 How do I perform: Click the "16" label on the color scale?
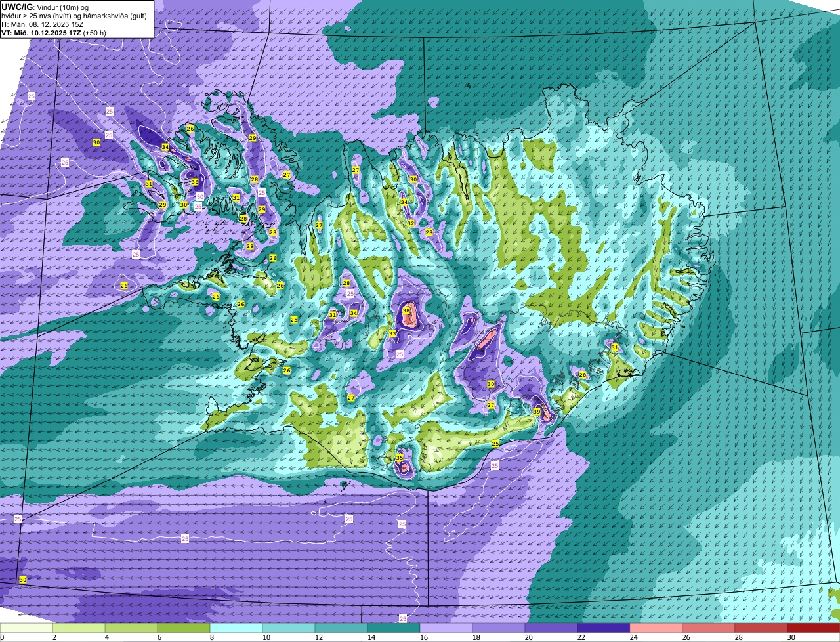[x=423, y=637]
